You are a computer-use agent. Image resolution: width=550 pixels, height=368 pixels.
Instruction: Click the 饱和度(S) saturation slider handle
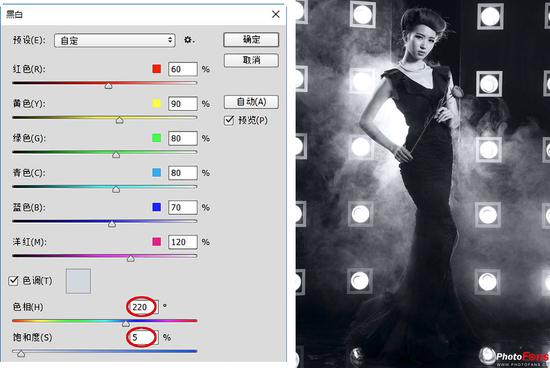(x=21, y=354)
